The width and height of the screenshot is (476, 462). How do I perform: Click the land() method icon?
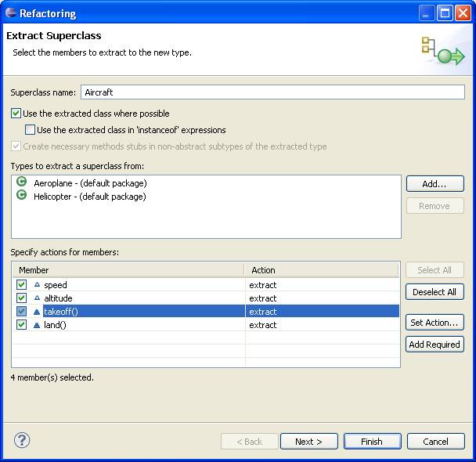tap(37, 325)
